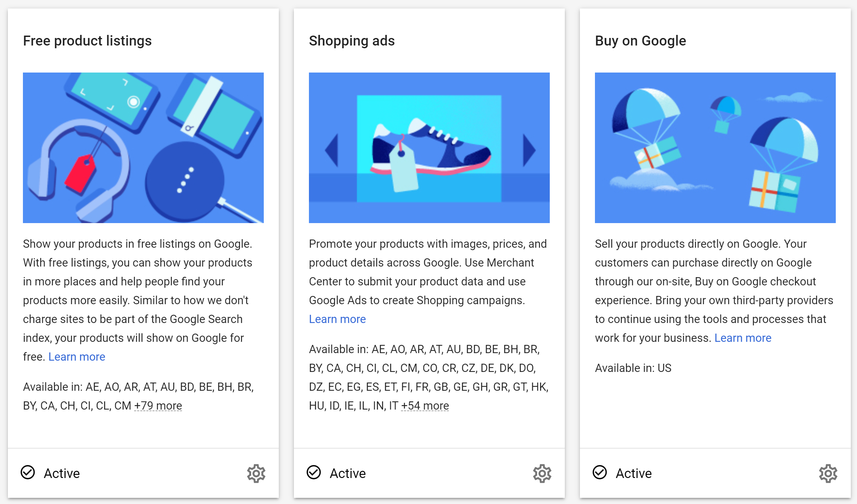Open Learn more link in Shopping ads
The width and height of the screenshot is (857, 504).
point(337,319)
